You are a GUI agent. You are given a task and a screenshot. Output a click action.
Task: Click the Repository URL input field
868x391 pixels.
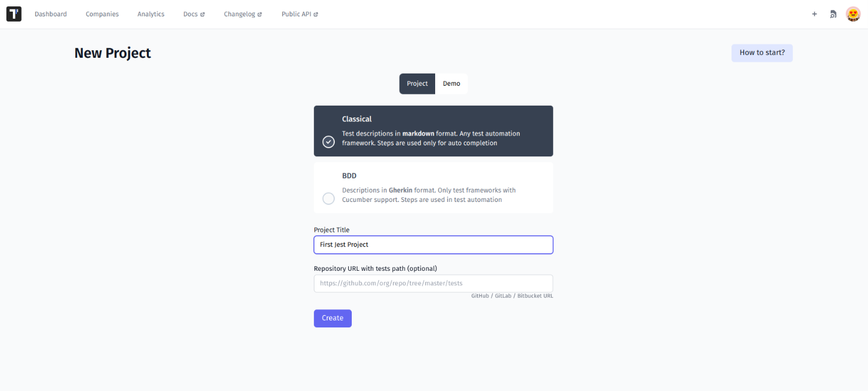[x=433, y=283]
